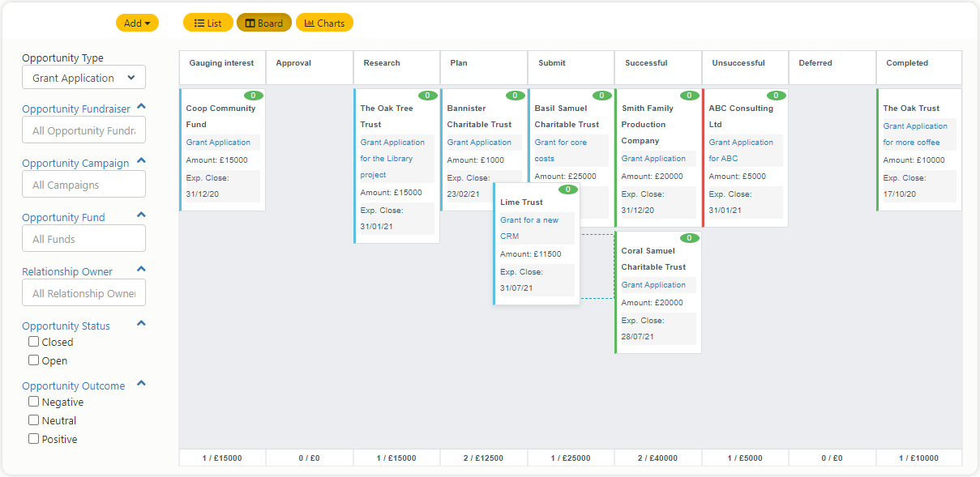
Task: Click the Unsuccessful column header
Action: click(x=745, y=67)
